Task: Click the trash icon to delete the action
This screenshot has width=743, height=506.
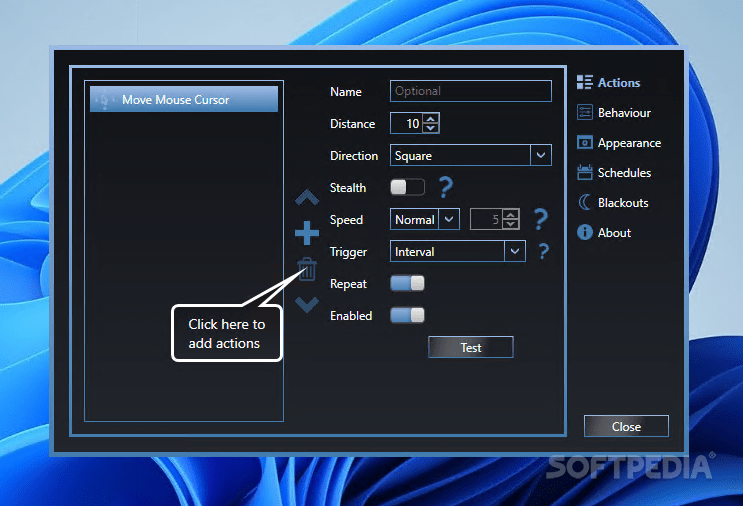Action: [x=307, y=269]
